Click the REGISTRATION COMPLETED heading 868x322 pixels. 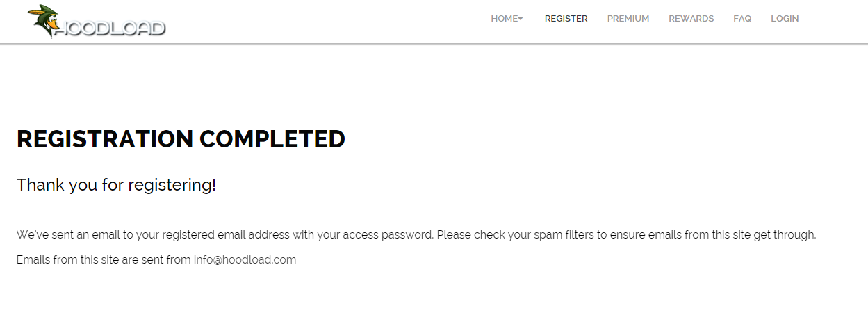(x=181, y=139)
